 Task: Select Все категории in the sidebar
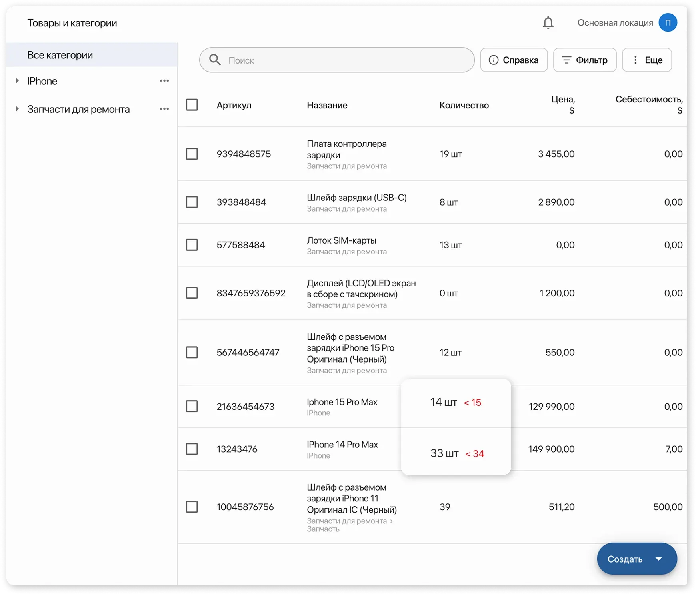click(x=60, y=55)
